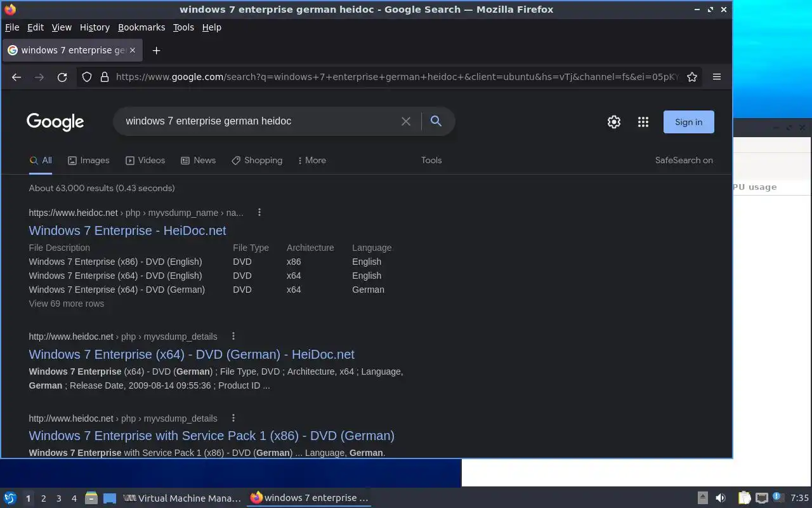Viewport: 812px width, 508px height.
Task: Select the Windows 7 Enterprise (x86) English row
Action: pos(210,262)
